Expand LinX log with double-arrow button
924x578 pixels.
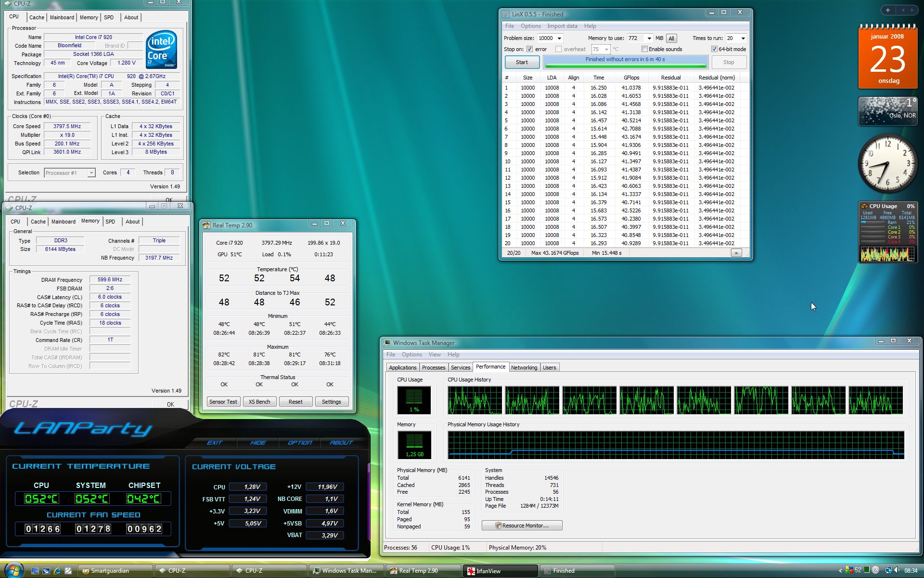point(736,253)
